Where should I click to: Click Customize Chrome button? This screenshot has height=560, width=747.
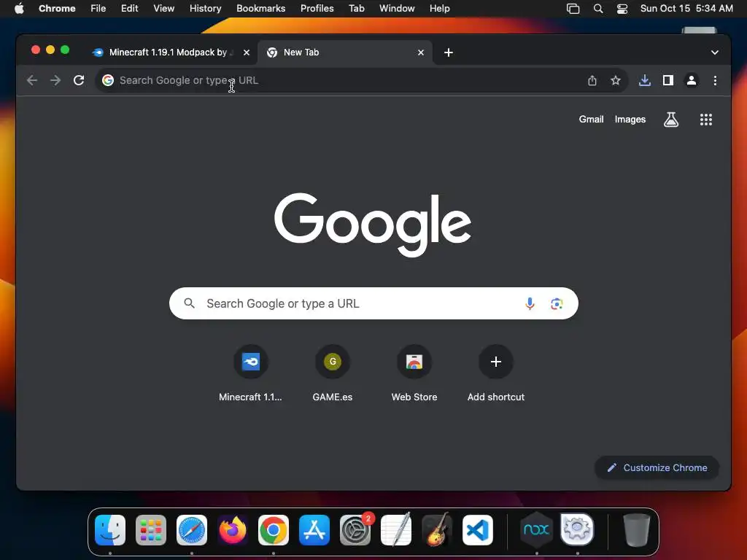pos(657,467)
